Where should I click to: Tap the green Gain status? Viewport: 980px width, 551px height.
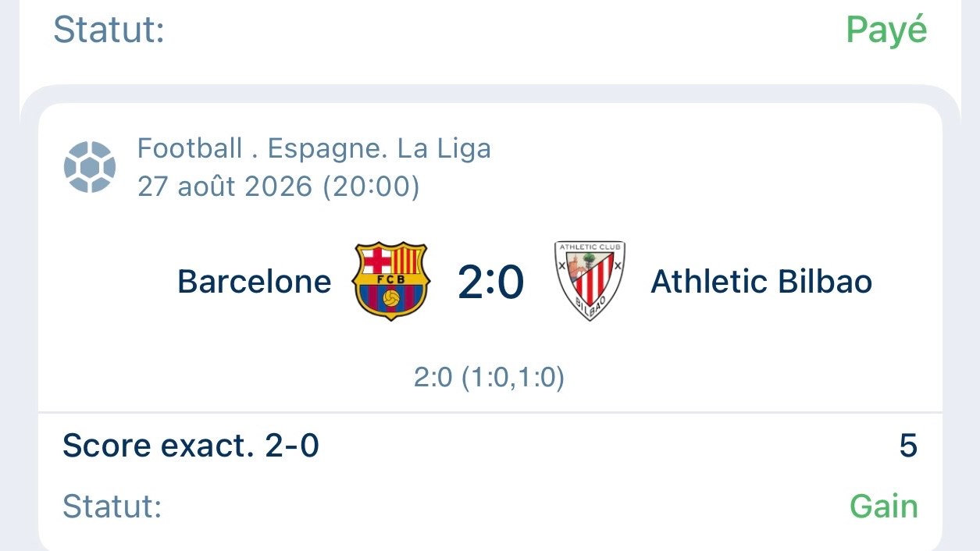click(884, 507)
